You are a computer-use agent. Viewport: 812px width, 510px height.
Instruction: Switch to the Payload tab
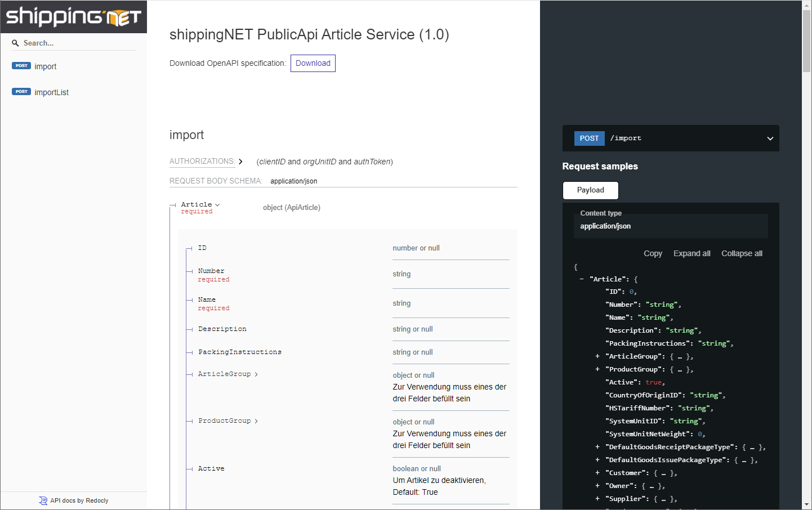pyautogui.click(x=590, y=190)
